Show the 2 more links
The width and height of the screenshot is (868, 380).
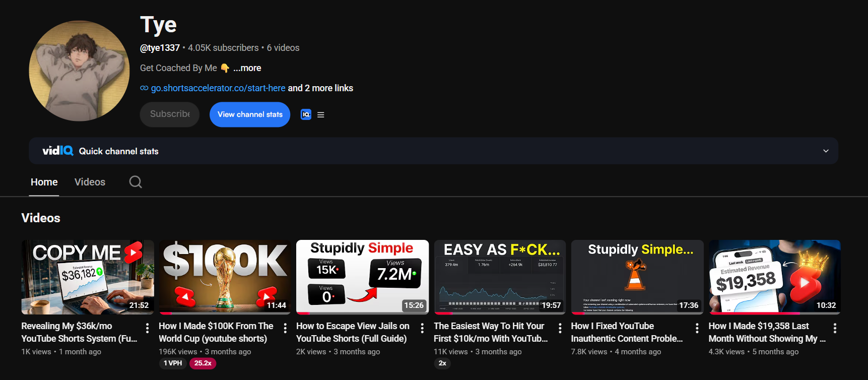click(320, 88)
